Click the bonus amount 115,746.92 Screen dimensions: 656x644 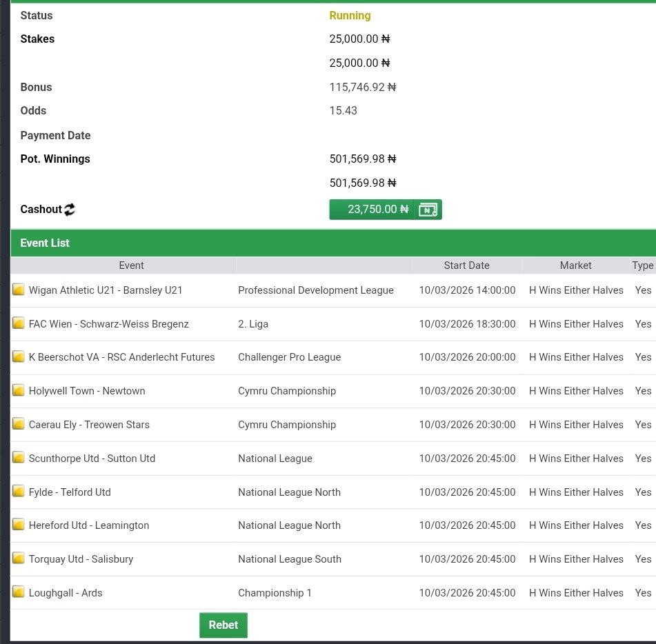tap(363, 87)
